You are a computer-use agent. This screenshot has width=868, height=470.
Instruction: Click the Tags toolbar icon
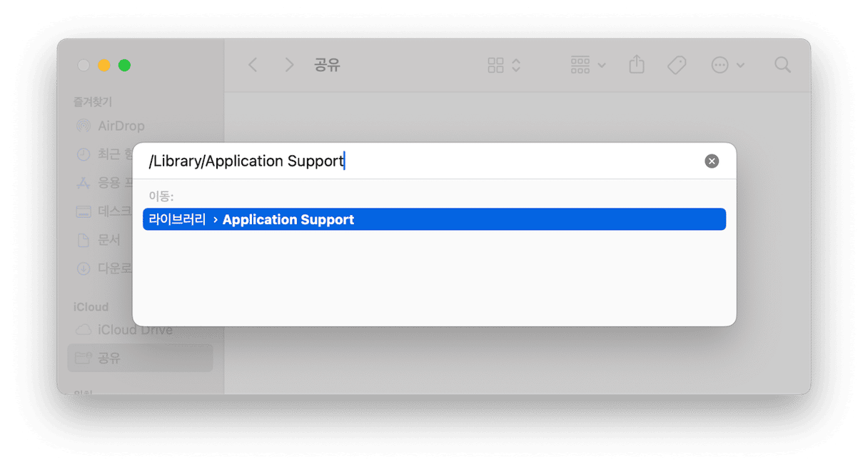click(677, 65)
